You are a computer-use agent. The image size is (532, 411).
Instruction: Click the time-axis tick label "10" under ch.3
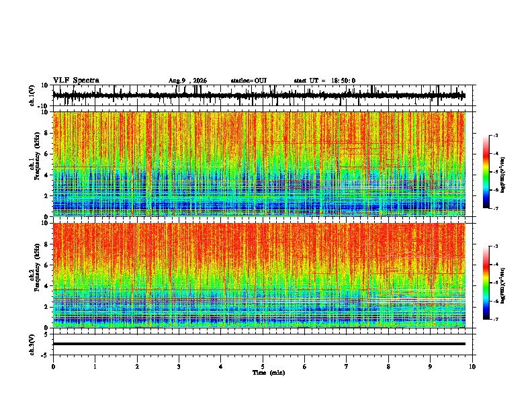[x=472, y=367]
